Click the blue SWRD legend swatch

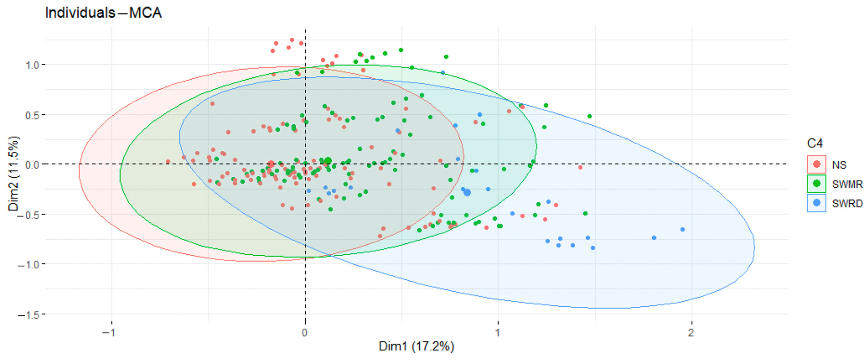coord(816,203)
